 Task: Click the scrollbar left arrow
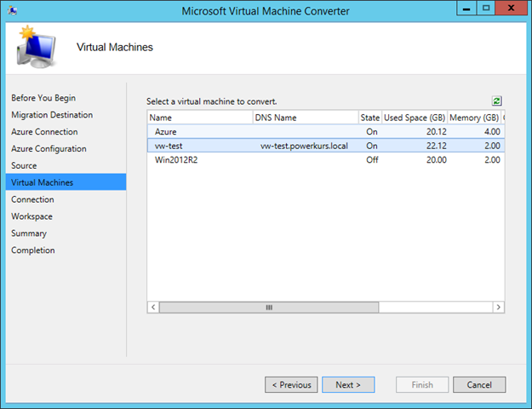pos(153,307)
